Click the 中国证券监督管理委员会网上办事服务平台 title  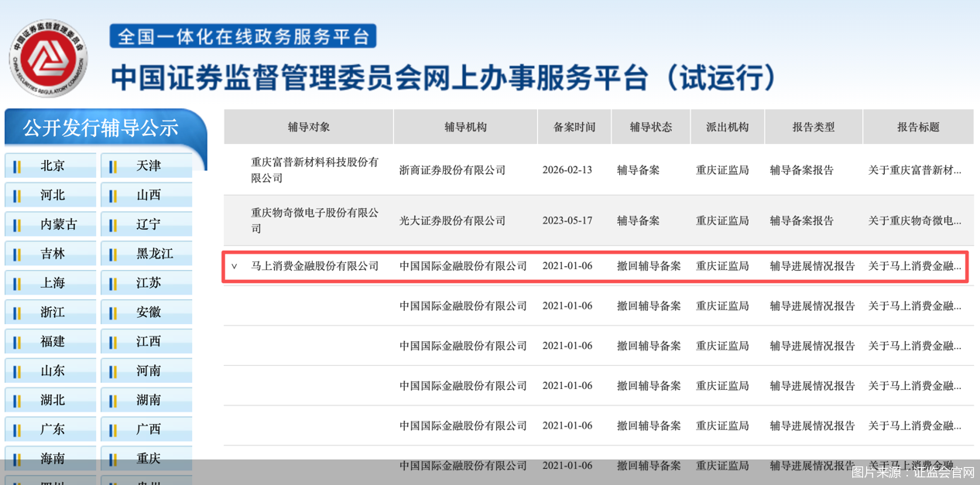[x=443, y=77]
